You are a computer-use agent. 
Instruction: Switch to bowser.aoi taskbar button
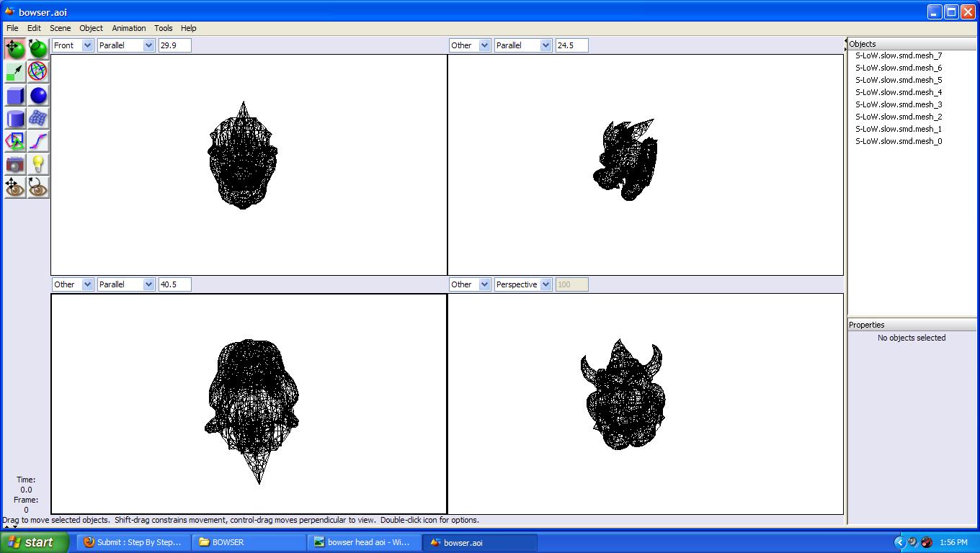pyautogui.click(x=480, y=542)
